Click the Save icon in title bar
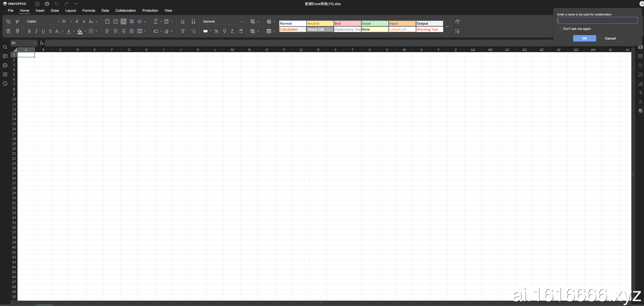This screenshot has height=306, width=644. (37, 4)
